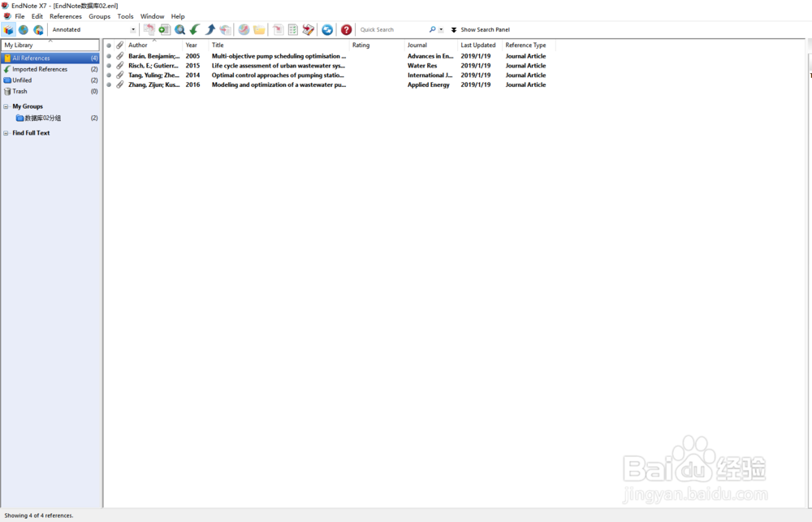Select 'Modeling and optimization of a wastewater' title
This screenshot has height=522, width=812.
pos(279,85)
